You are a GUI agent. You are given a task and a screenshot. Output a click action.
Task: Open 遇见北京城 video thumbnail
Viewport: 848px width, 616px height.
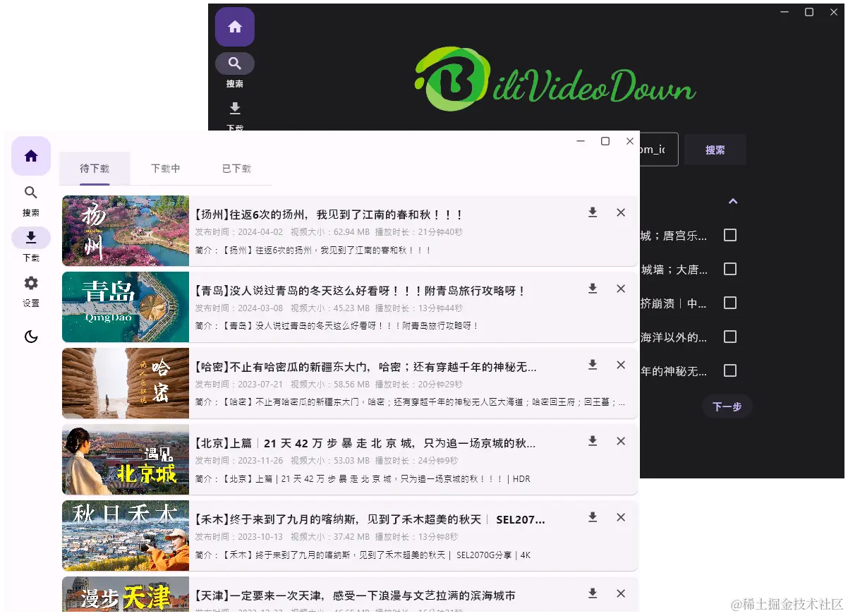(126, 459)
